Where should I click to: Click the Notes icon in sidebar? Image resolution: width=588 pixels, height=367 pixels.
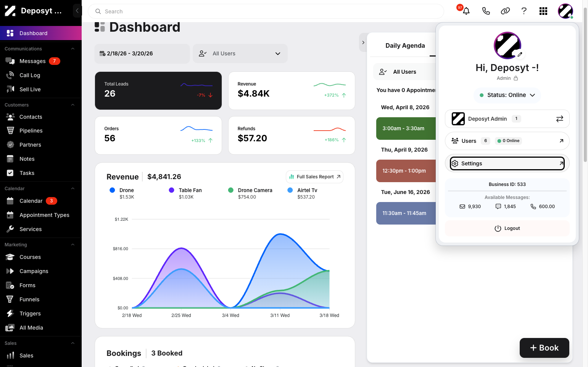(10, 159)
